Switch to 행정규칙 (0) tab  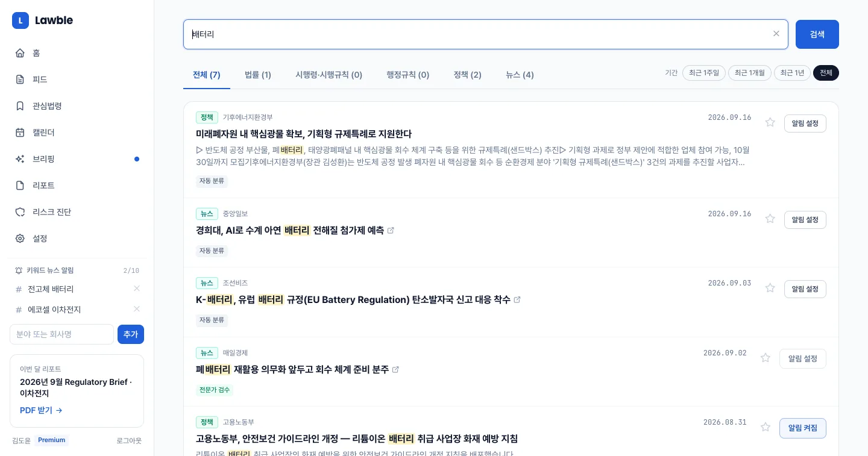click(x=408, y=75)
